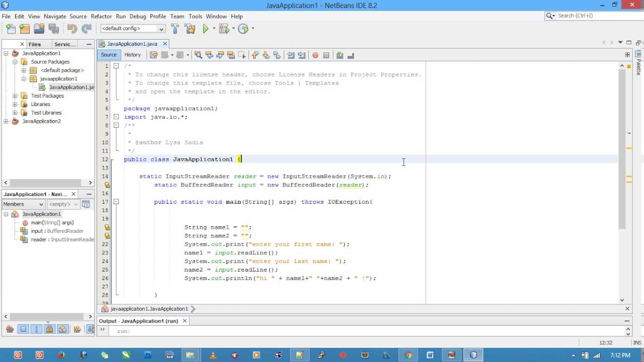Click the Source view button
644x362 pixels.
coord(109,55)
